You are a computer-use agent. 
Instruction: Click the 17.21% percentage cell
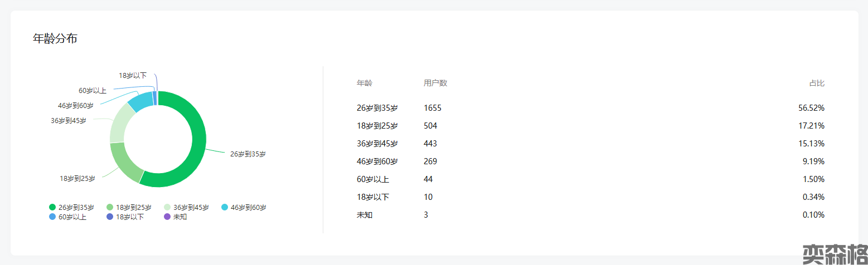[811, 126]
